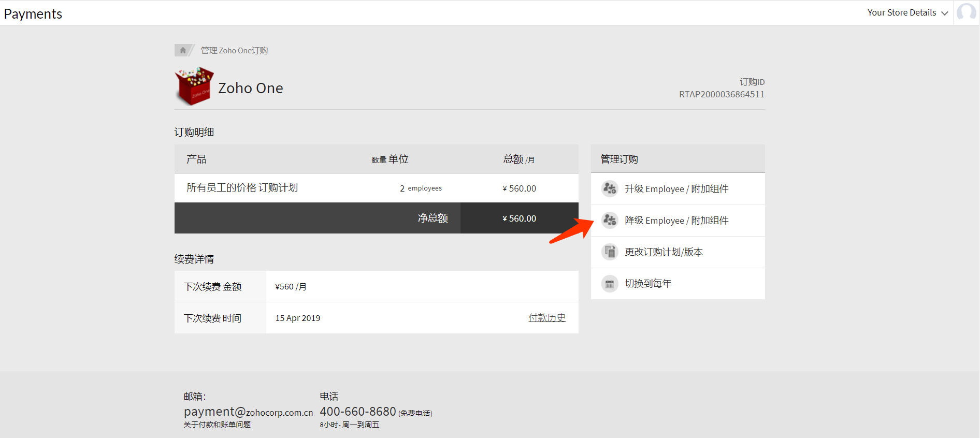Select 升级 Employee / 附加组件 option

coord(676,189)
